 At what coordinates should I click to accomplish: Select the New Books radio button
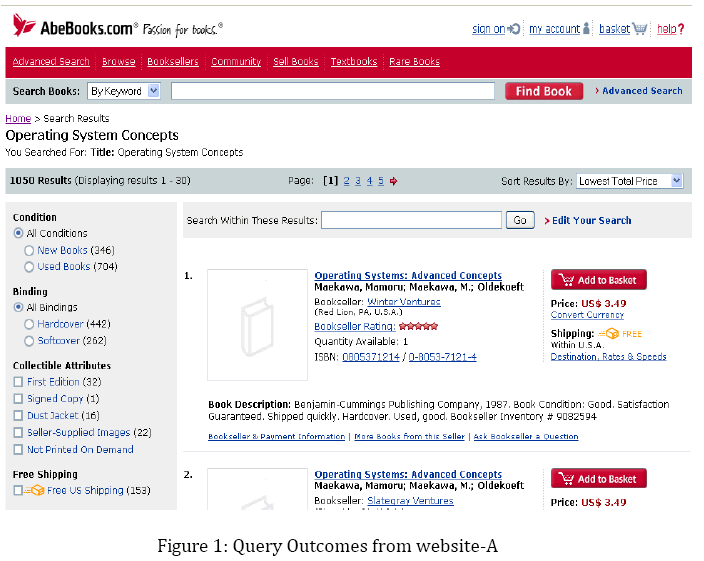(x=29, y=250)
